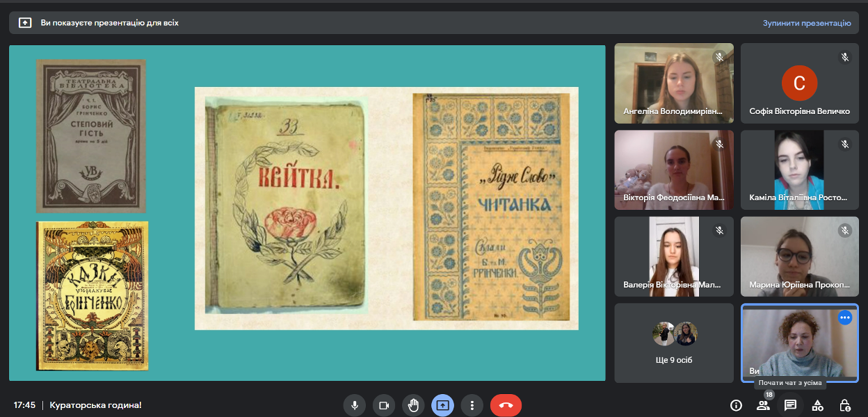The height and width of the screenshot is (417, 868).
Task: Open meeting details info icon
Action: pos(736,405)
